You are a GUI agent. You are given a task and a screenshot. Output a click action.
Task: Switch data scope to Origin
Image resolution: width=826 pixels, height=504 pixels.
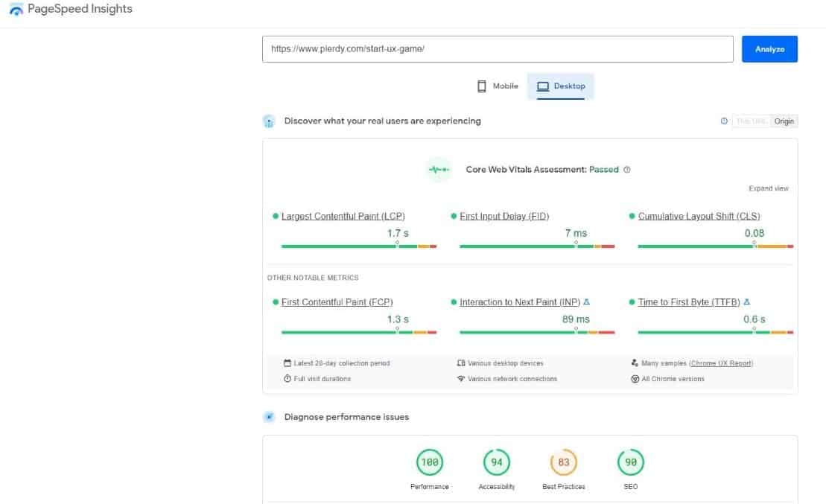click(x=784, y=121)
